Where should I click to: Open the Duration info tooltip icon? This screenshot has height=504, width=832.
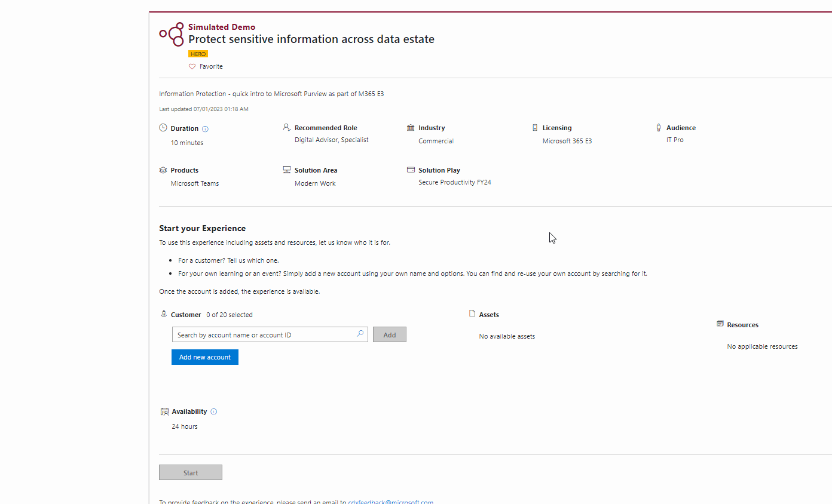click(x=205, y=128)
